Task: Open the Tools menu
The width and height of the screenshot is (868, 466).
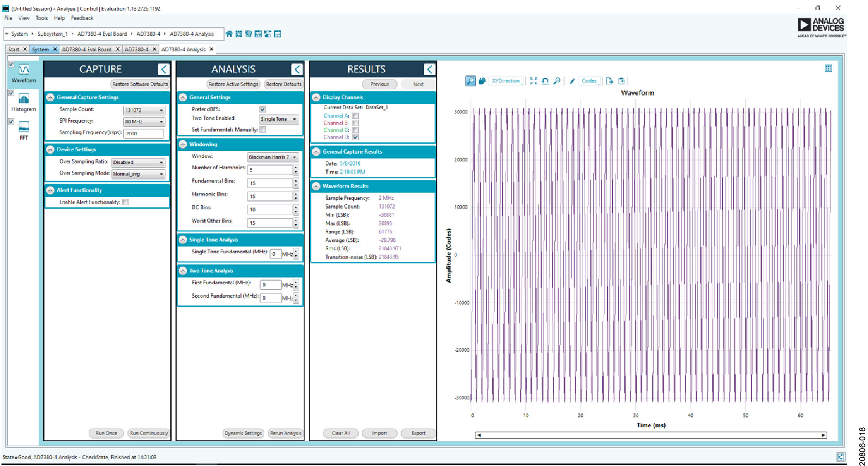Action: pos(42,18)
